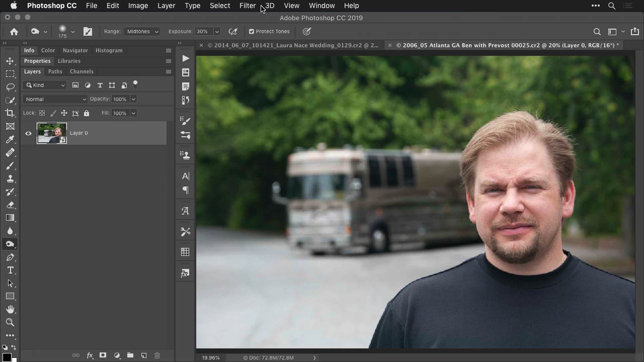This screenshot has width=644, height=362.
Task: Open the brush preset picker arrow
Action: (72, 31)
